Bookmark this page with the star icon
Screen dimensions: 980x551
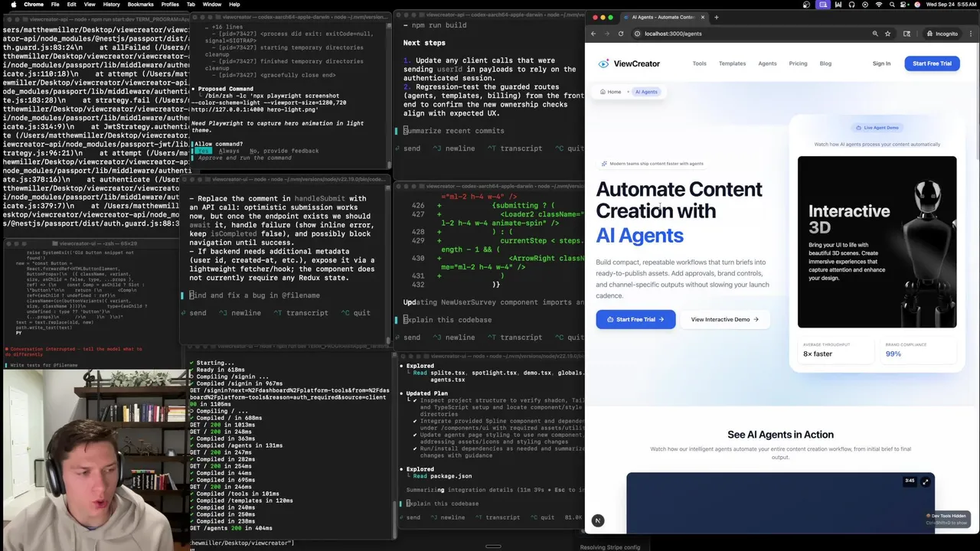[x=888, y=34]
